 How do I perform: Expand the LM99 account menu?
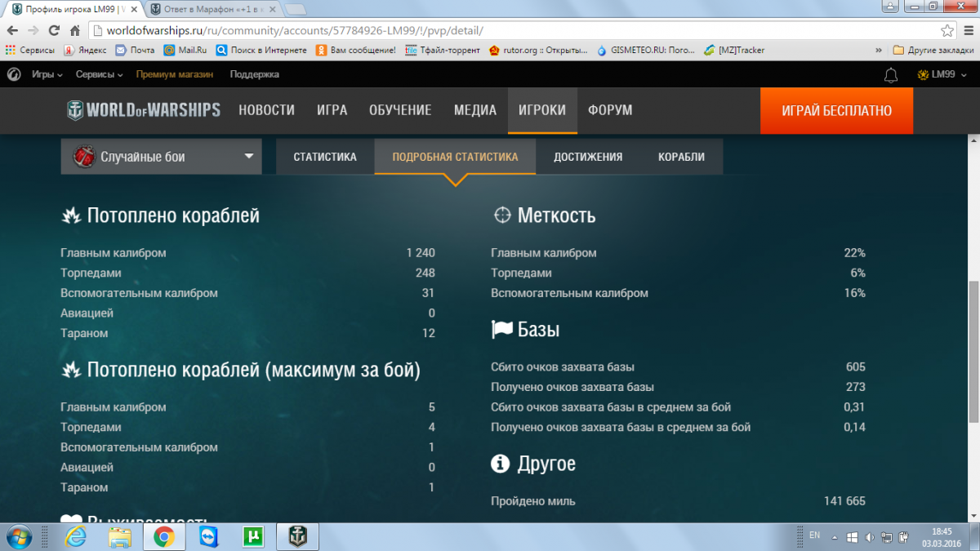[x=942, y=74]
